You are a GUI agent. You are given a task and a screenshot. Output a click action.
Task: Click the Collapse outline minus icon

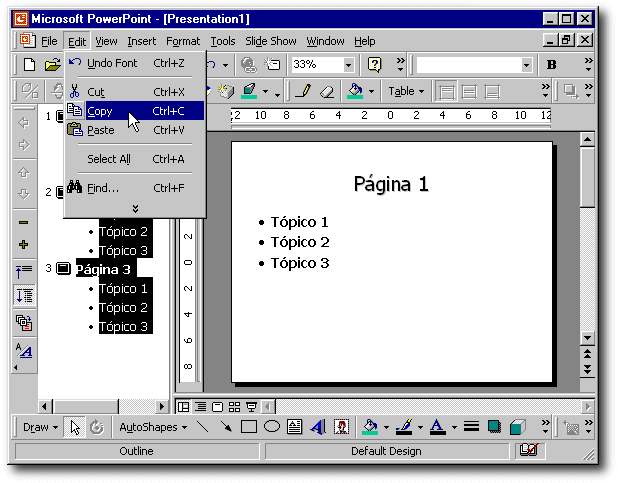(x=24, y=222)
